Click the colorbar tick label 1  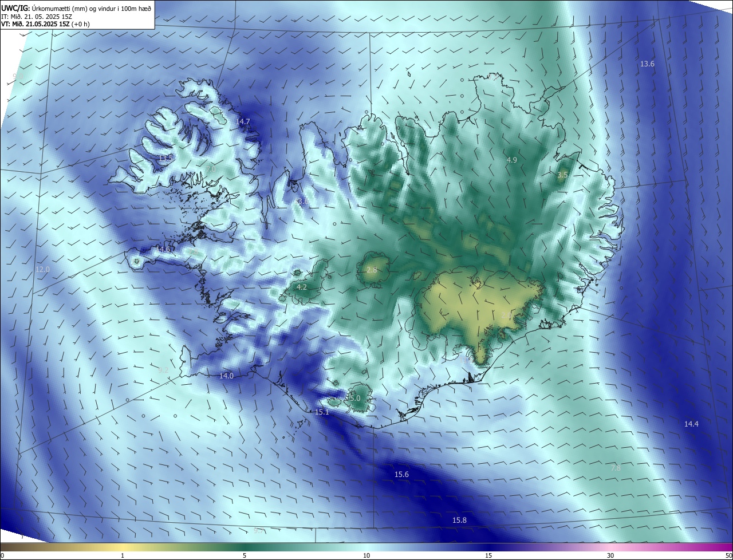tap(123, 555)
